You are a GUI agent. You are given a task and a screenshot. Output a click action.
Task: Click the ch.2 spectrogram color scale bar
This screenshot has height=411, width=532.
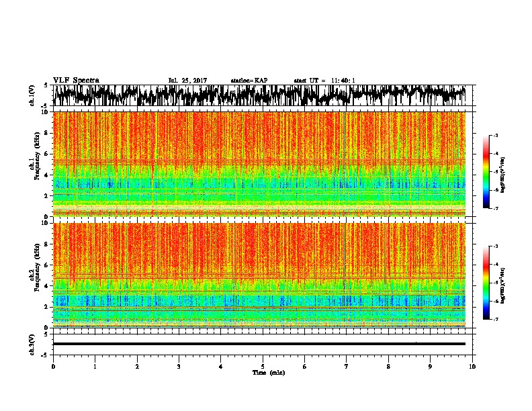pos(486,283)
